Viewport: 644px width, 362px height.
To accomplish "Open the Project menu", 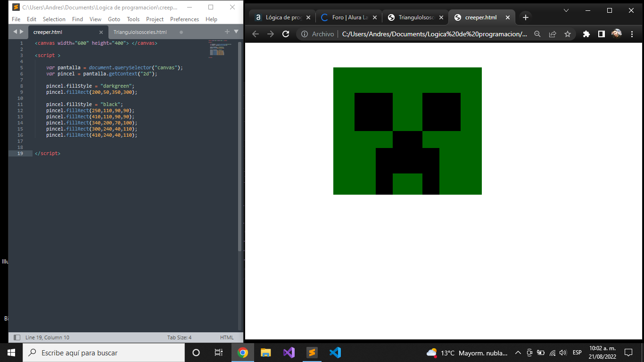I will 155,19.
